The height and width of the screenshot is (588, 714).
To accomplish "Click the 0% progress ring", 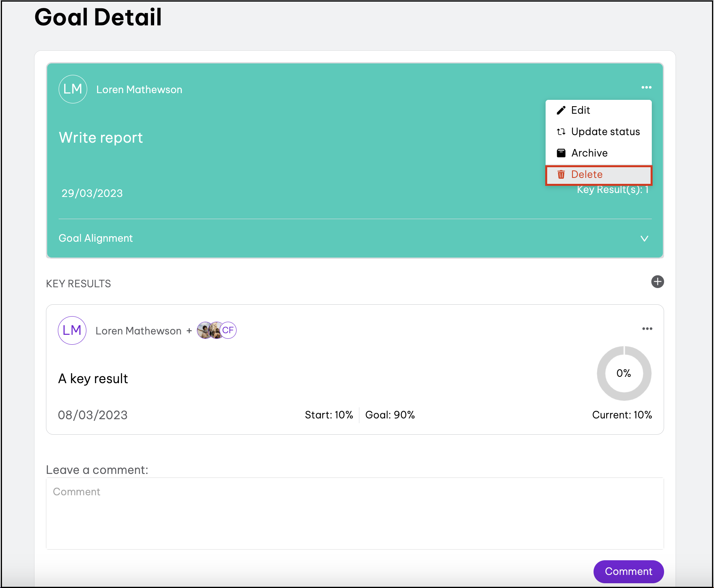I will 624,373.
